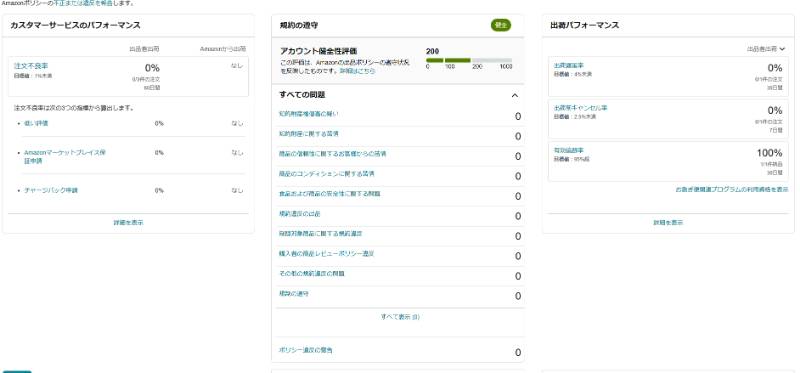Open 知的財産権侵害の疑い issue link

(x=309, y=114)
